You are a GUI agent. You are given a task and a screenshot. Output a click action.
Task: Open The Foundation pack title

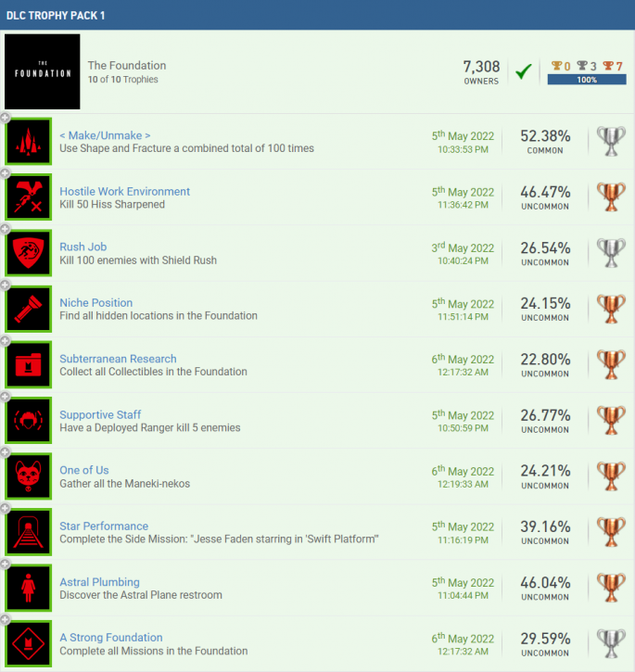(127, 66)
